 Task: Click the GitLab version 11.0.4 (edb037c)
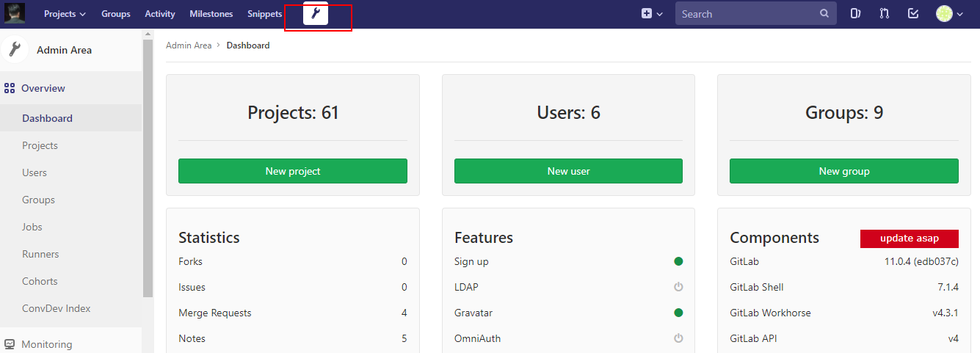pos(921,261)
